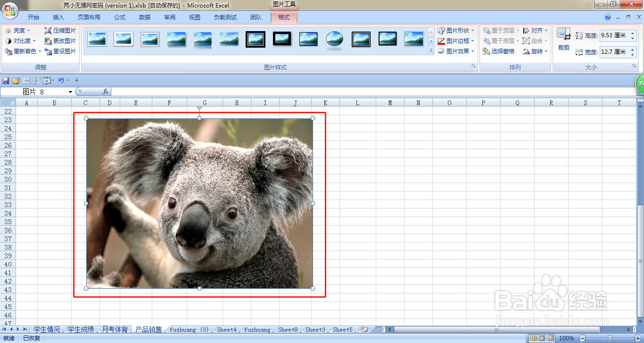Apply the thick black double-frame picture style
Viewport: 644px width, 343px height.
pyautogui.click(x=256, y=39)
